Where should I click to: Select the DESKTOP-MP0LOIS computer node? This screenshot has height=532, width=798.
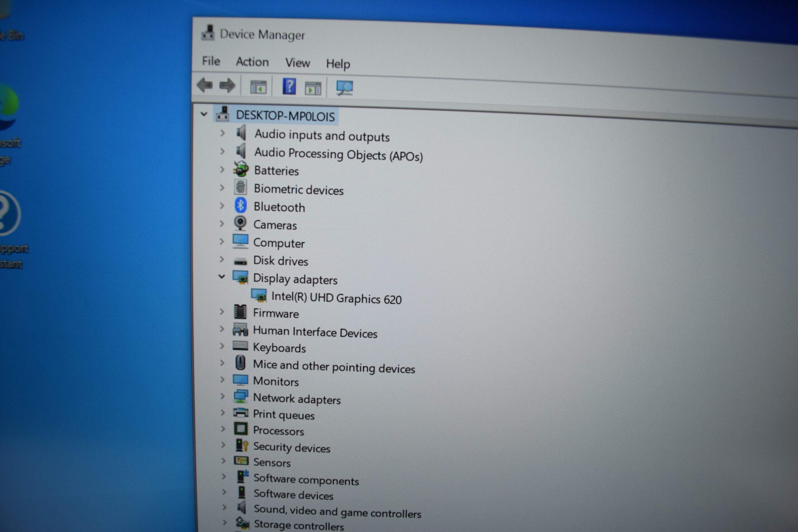click(x=285, y=116)
